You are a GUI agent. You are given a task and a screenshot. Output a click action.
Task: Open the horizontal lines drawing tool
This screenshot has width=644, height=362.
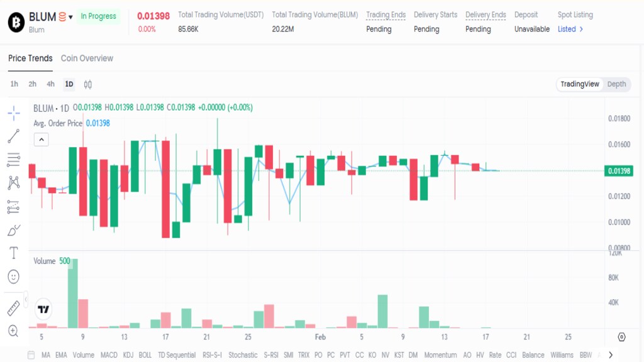pos(14,160)
